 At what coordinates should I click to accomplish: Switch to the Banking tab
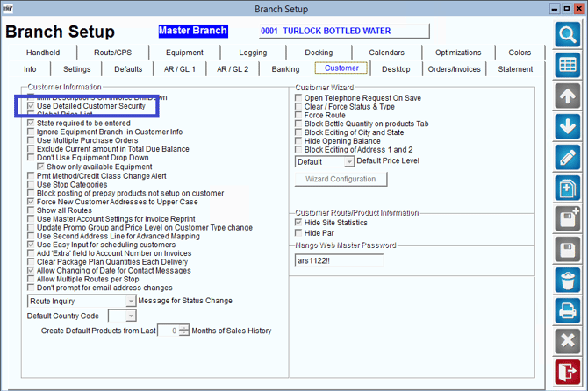point(286,69)
